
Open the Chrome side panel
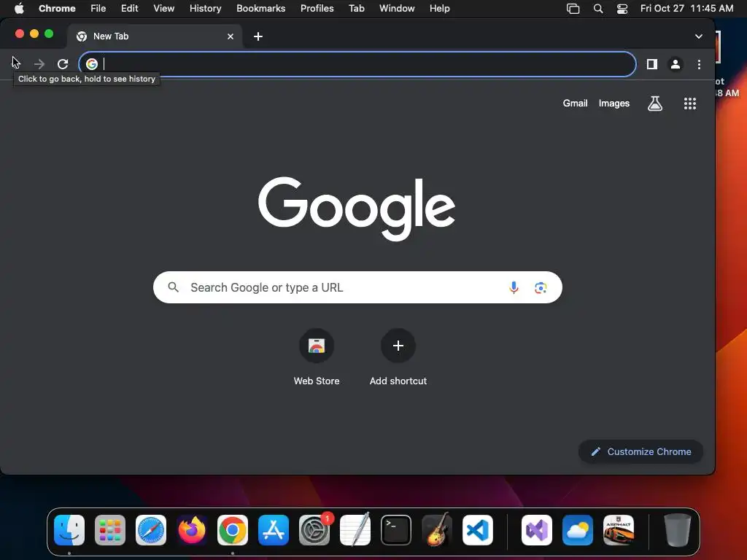pos(651,64)
